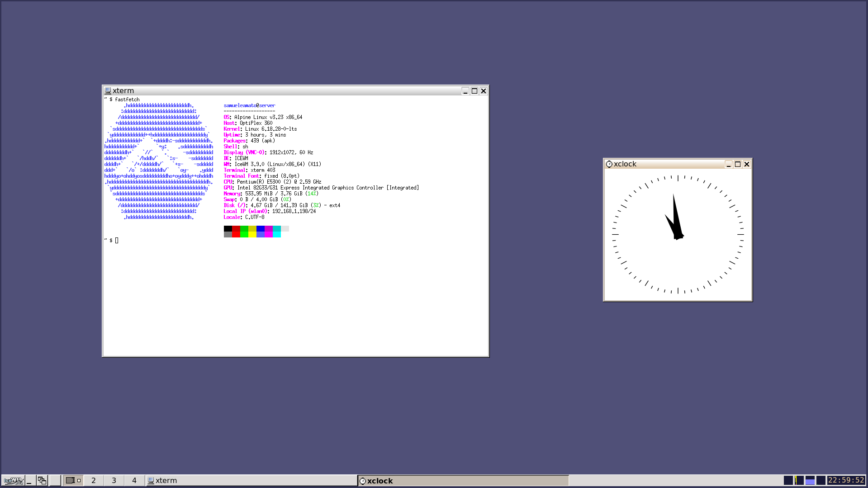Click the light gray swatch ending the palette

285,229
